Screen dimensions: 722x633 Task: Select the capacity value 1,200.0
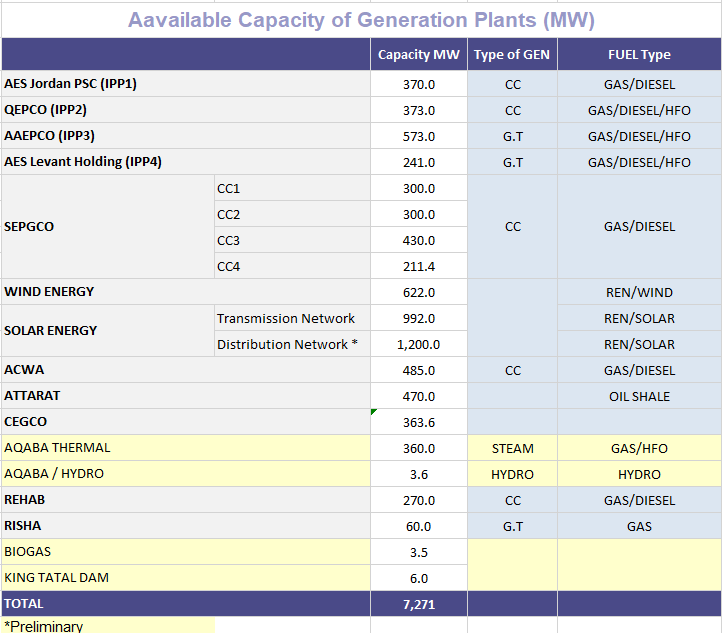(x=419, y=344)
